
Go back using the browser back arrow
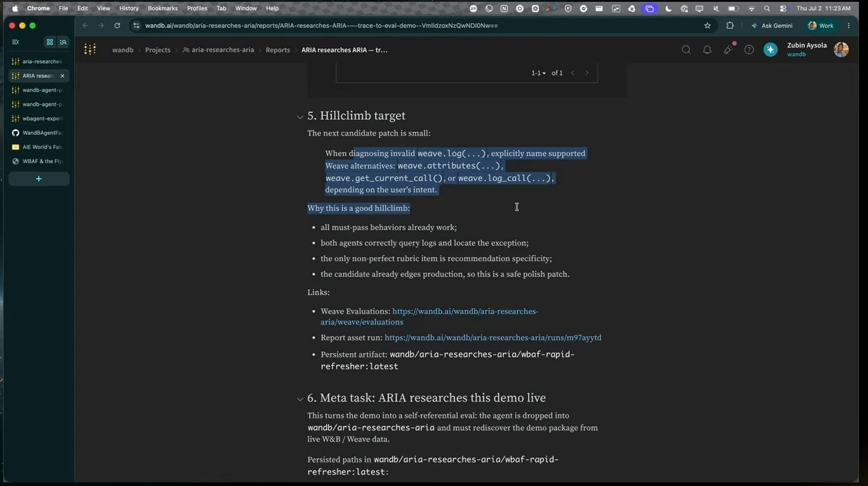85,26
